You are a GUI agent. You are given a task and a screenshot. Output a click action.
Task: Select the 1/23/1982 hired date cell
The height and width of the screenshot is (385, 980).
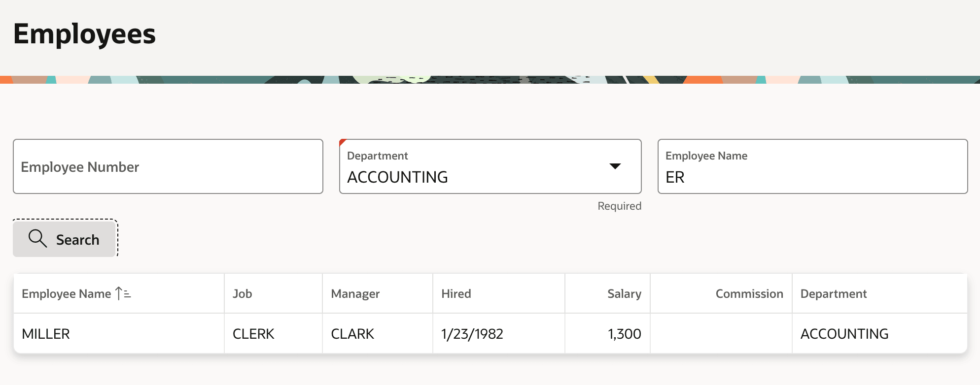(499, 334)
